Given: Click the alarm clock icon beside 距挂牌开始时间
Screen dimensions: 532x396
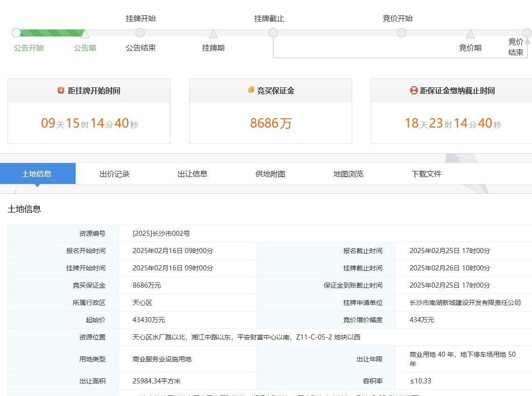Looking at the screenshot, I should point(61,90).
